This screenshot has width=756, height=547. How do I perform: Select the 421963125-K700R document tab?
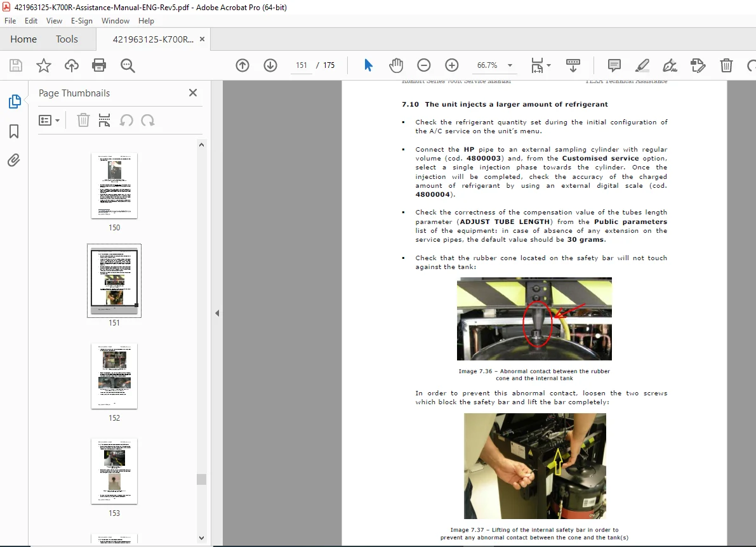click(x=152, y=39)
